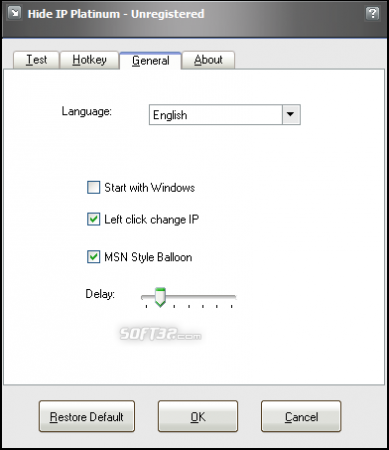Select the General tab
The height and width of the screenshot is (450, 389).
click(151, 61)
